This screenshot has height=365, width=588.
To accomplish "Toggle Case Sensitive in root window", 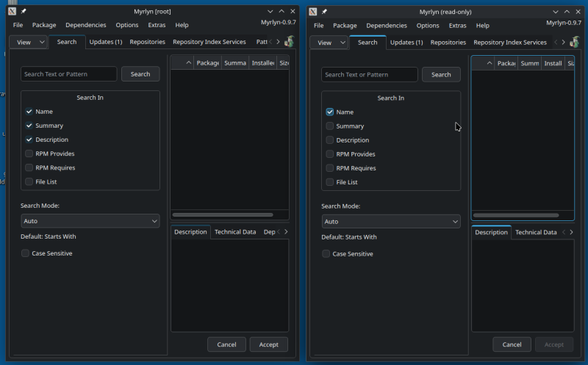I will point(26,253).
